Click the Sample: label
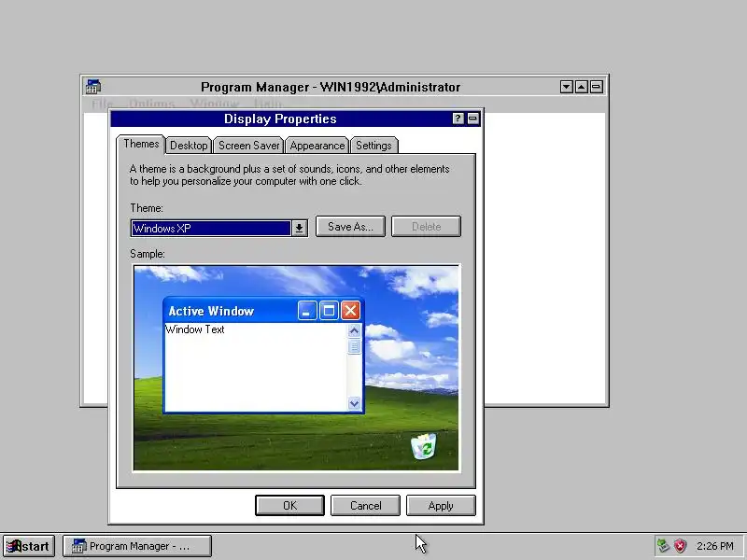The image size is (747, 560). click(x=148, y=254)
